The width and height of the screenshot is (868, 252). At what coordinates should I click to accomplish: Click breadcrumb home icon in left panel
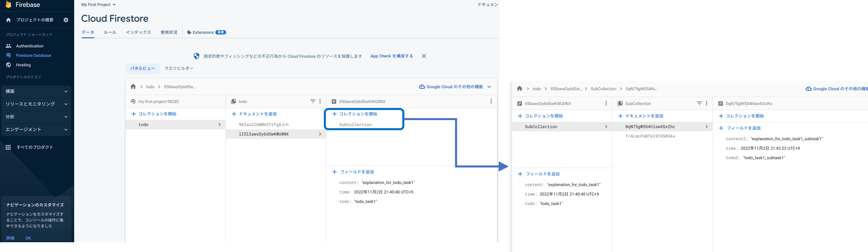tap(133, 86)
